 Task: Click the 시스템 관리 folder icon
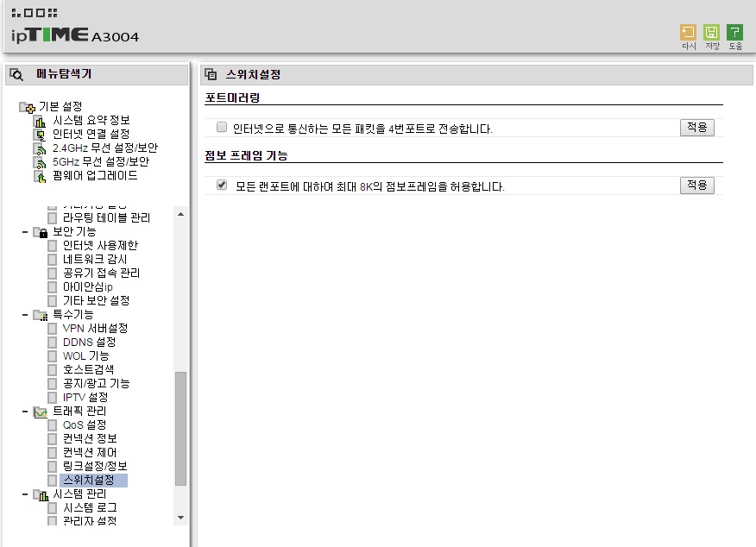pos(41,494)
